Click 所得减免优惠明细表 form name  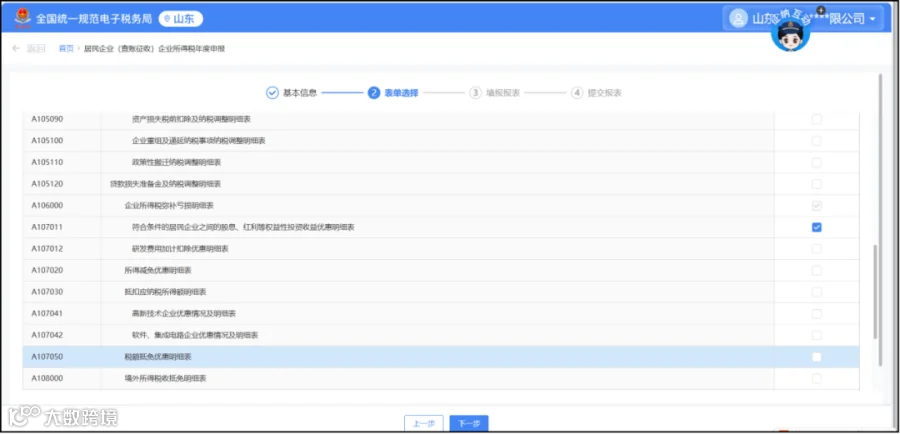(158, 270)
